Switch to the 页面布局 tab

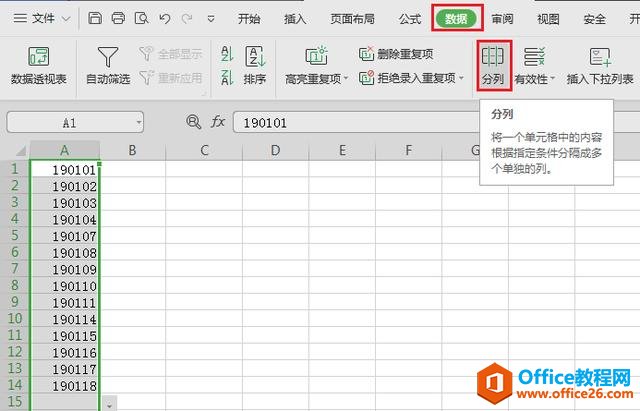352,19
